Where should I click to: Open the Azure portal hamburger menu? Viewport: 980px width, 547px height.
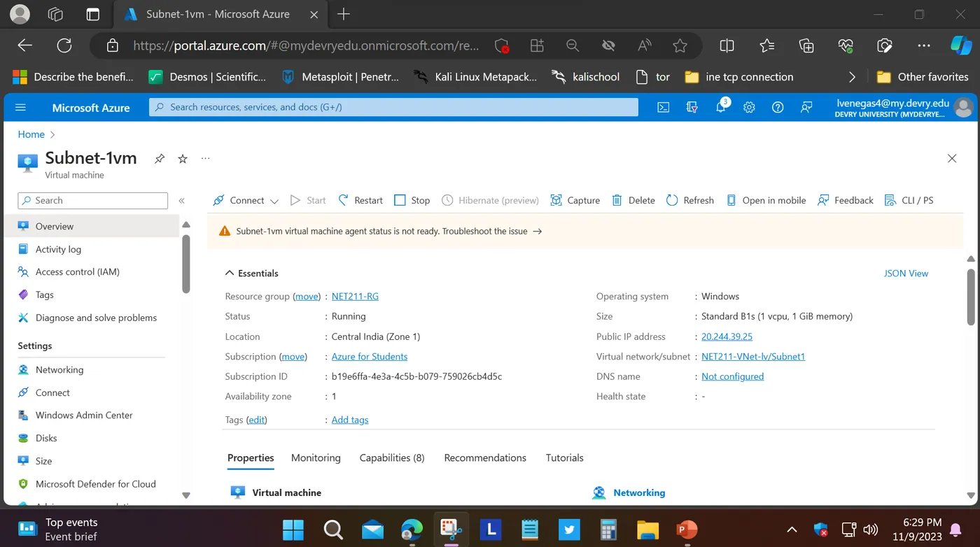(20, 107)
